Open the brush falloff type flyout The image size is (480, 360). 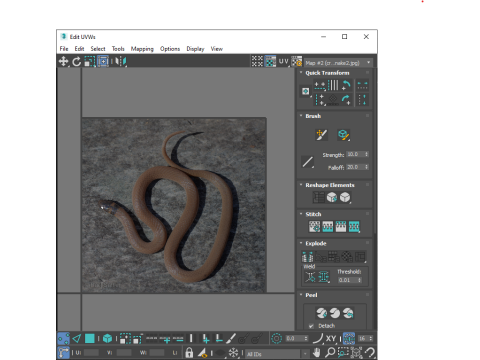307,162
